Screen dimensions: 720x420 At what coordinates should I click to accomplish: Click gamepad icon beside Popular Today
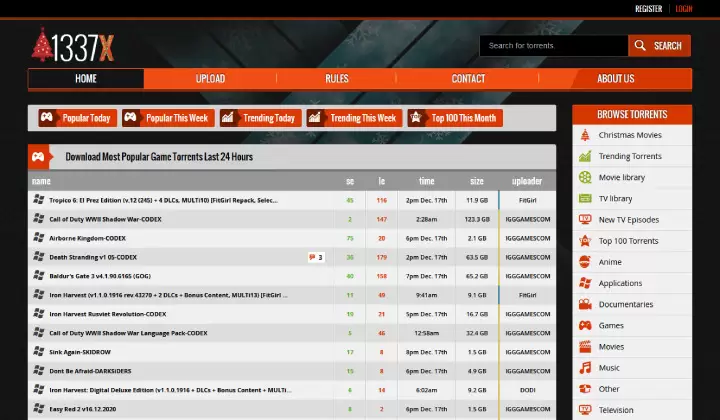[x=47, y=118]
